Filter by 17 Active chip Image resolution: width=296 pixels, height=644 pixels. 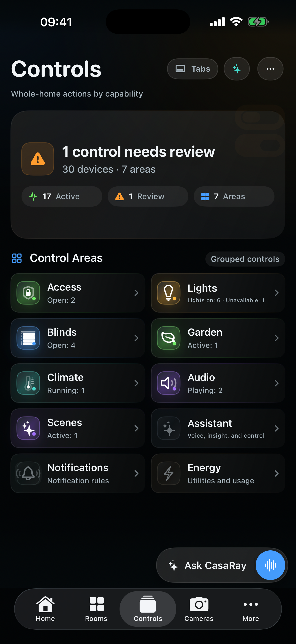click(62, 196)
